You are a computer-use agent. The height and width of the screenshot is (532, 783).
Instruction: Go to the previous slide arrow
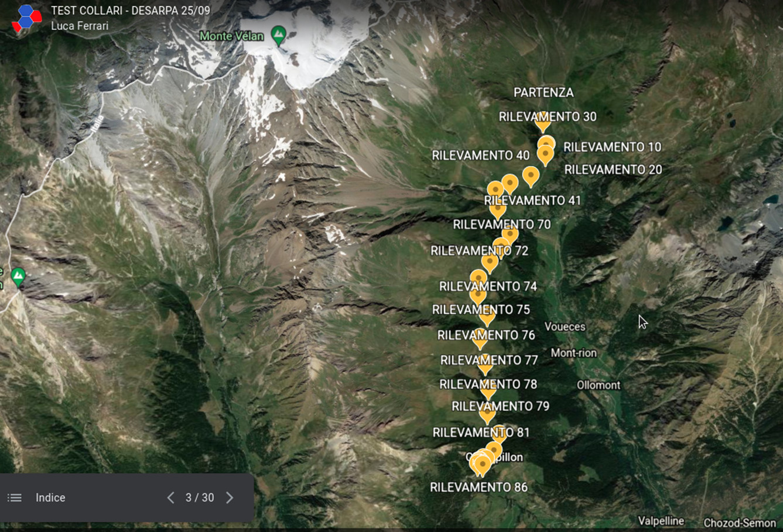[170, 497]
